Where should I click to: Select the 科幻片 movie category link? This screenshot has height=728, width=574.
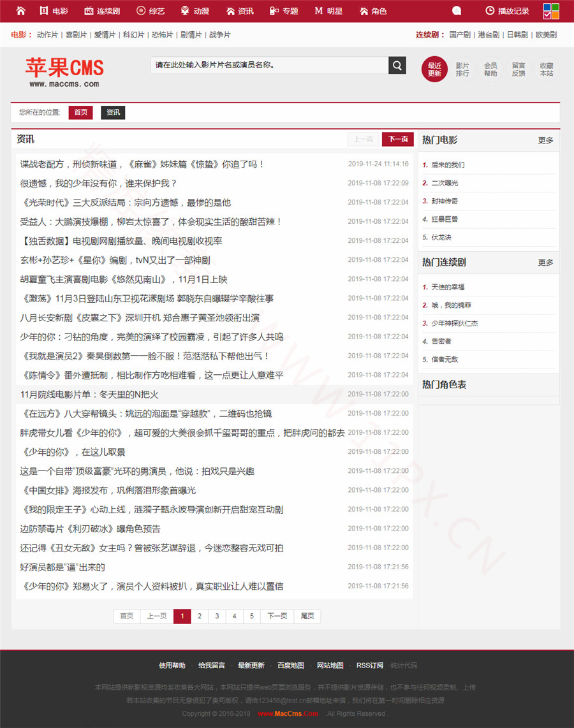(x=134, y=34)
